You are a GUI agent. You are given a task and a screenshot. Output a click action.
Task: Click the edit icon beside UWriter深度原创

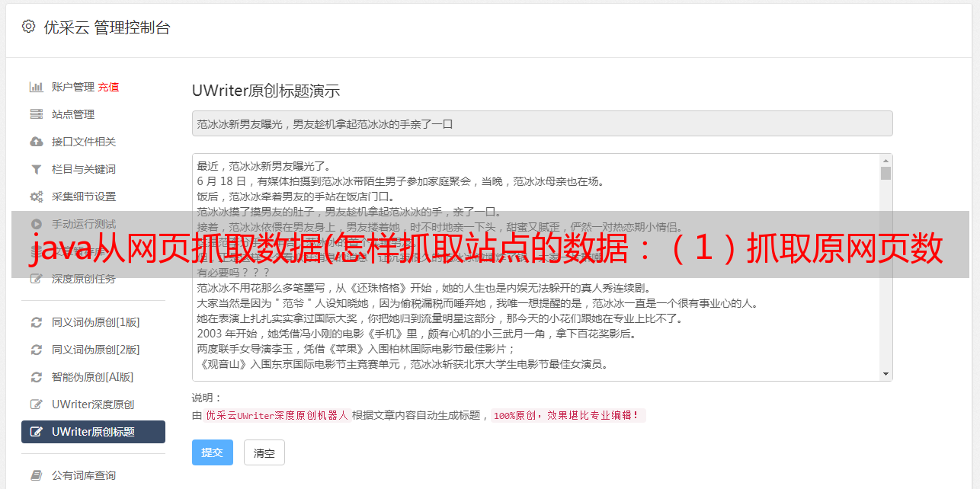(x=36, y=404)
